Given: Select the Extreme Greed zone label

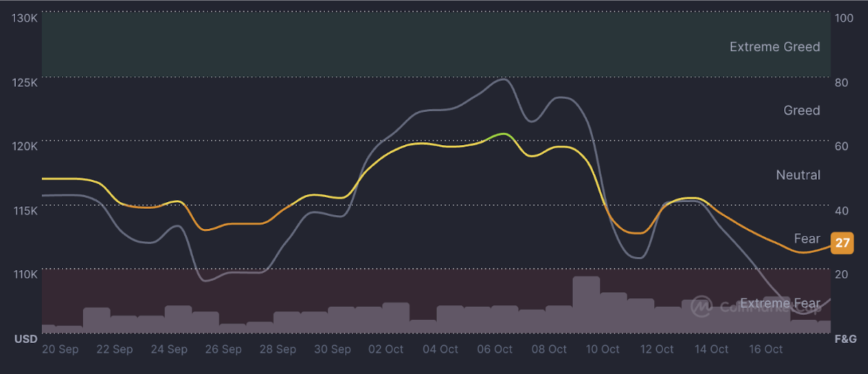Looking at the screenshot, I should (x=774, y=47).
